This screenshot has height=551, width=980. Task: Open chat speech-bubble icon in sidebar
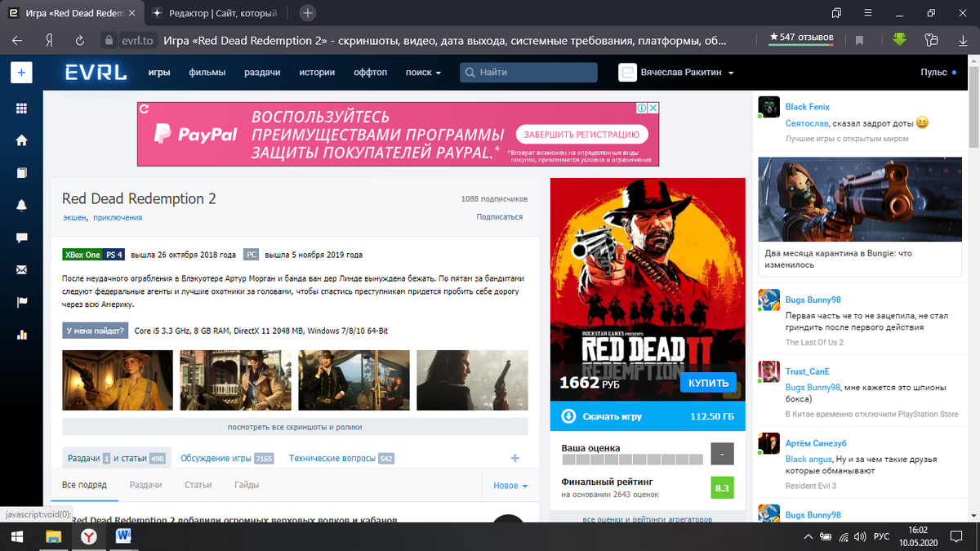[x=21, y=238]
